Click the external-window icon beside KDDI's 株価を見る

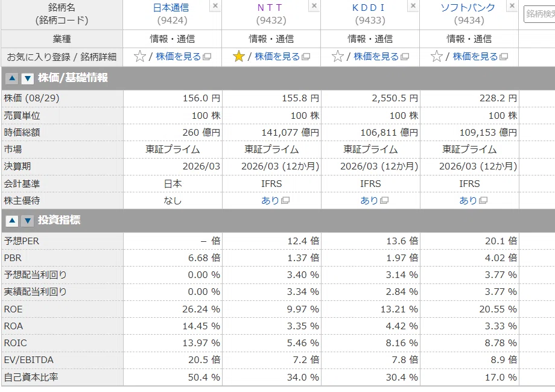tap(405, 57)
